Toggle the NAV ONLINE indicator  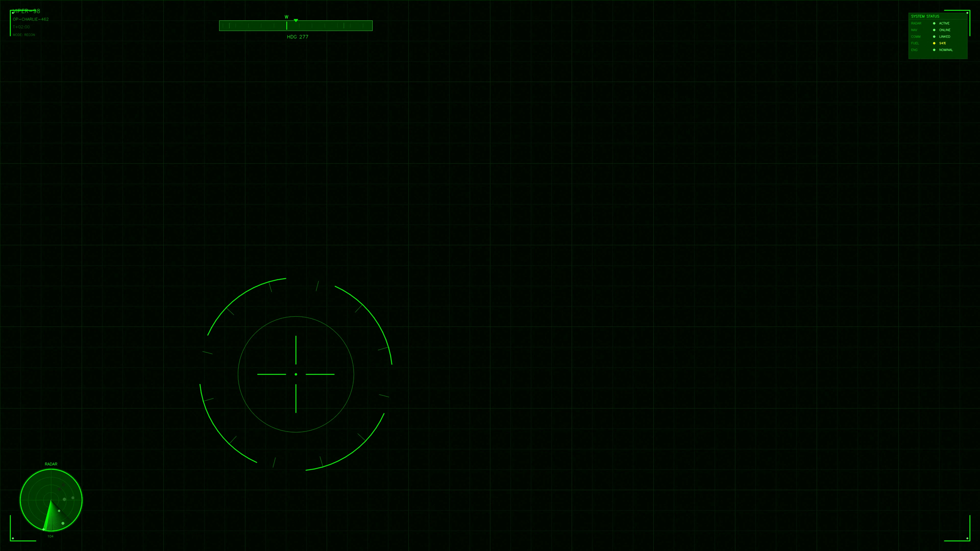point(934,30)
